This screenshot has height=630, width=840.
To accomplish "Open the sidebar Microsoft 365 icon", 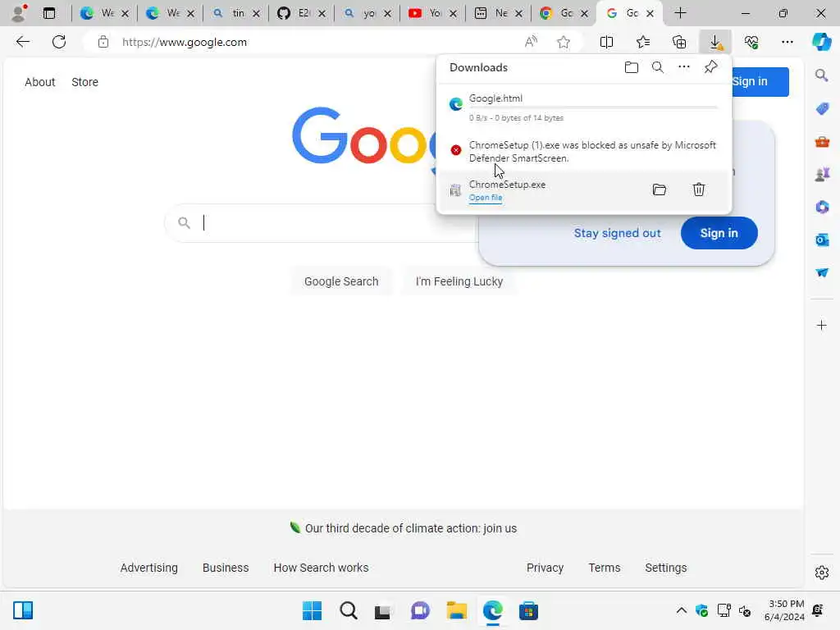I will tap(822, 207).
